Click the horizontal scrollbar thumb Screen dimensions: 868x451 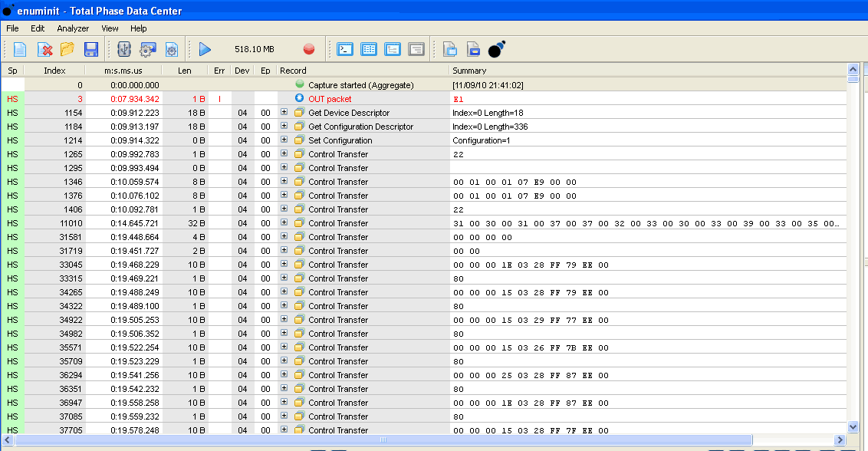tap(383, 440)
